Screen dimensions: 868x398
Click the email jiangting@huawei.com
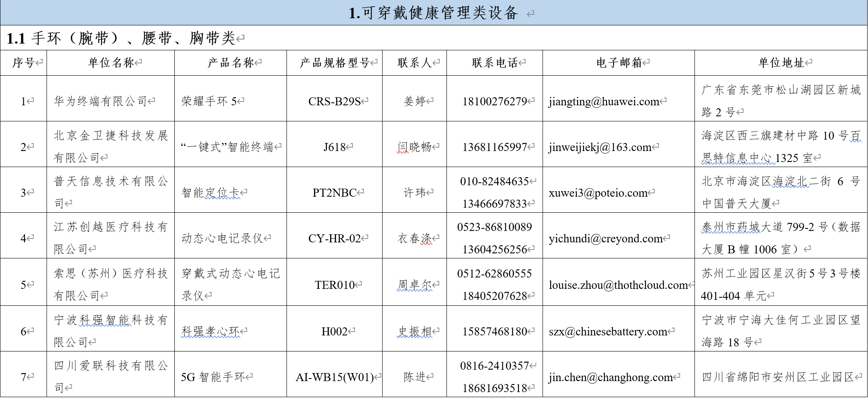[x=604, y=102]
